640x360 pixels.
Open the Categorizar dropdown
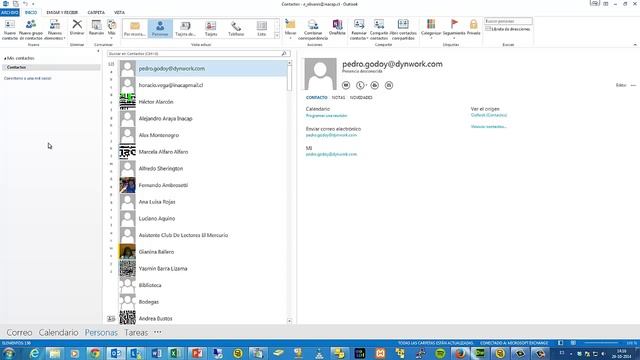pos(431,29)
